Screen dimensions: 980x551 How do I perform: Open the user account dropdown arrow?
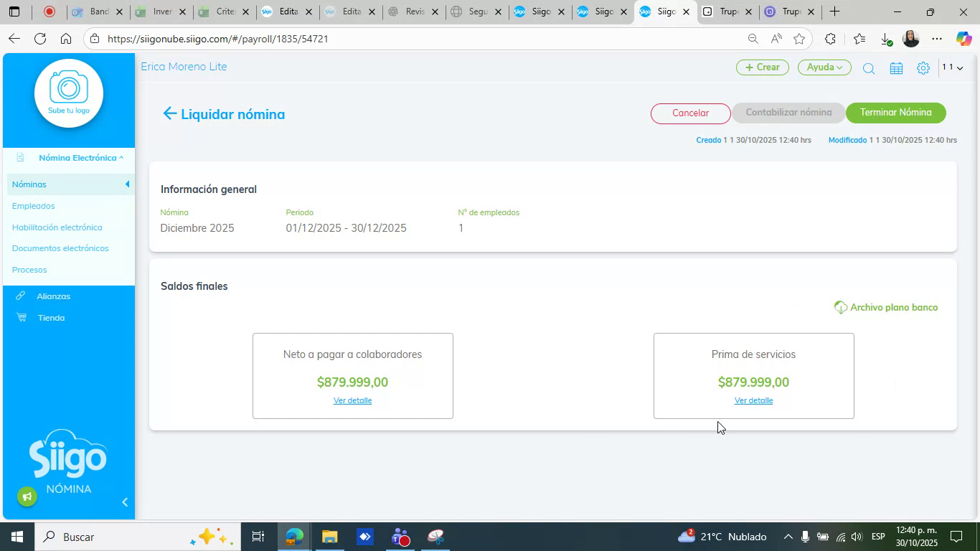(x=960, y=68)
